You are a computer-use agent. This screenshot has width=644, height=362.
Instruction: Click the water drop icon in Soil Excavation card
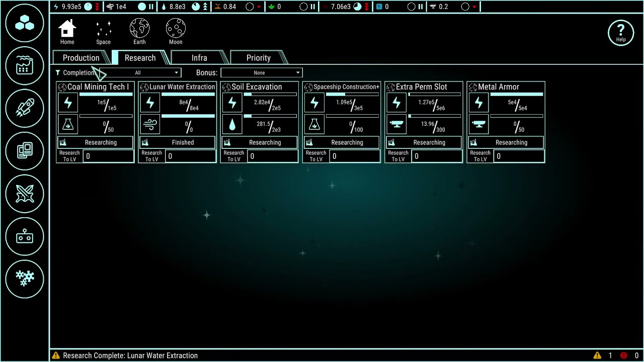(x=232, y=124)
